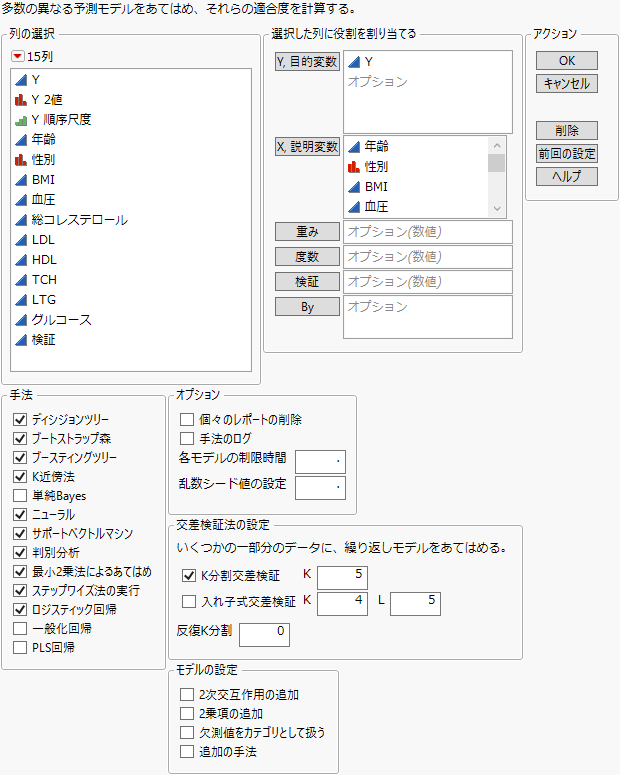Click icon beside 血圧 in X,説明変数 box
Viewport: 620px width, 775px height.
(x=354, y=207)
